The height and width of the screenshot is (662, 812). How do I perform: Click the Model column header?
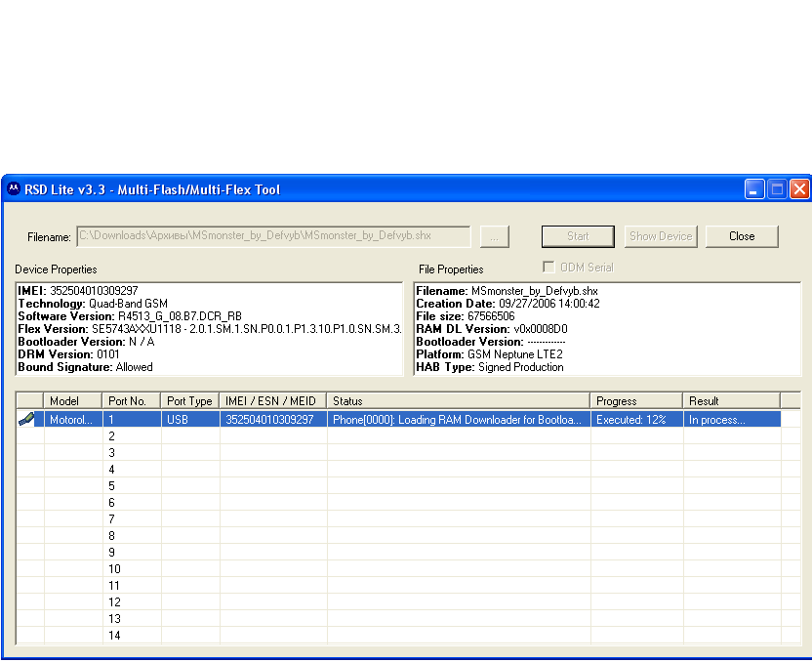coord(72,401)
